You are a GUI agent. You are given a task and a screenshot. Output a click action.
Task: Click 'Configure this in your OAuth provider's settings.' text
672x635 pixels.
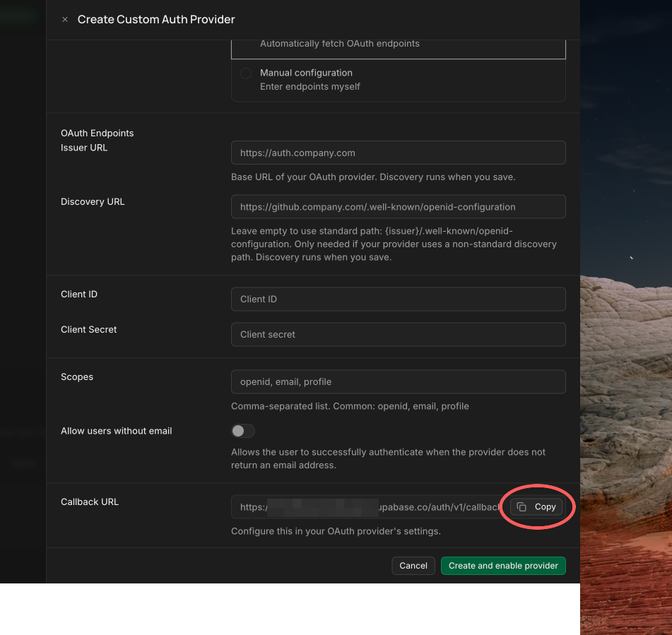(x=336, y=531)
